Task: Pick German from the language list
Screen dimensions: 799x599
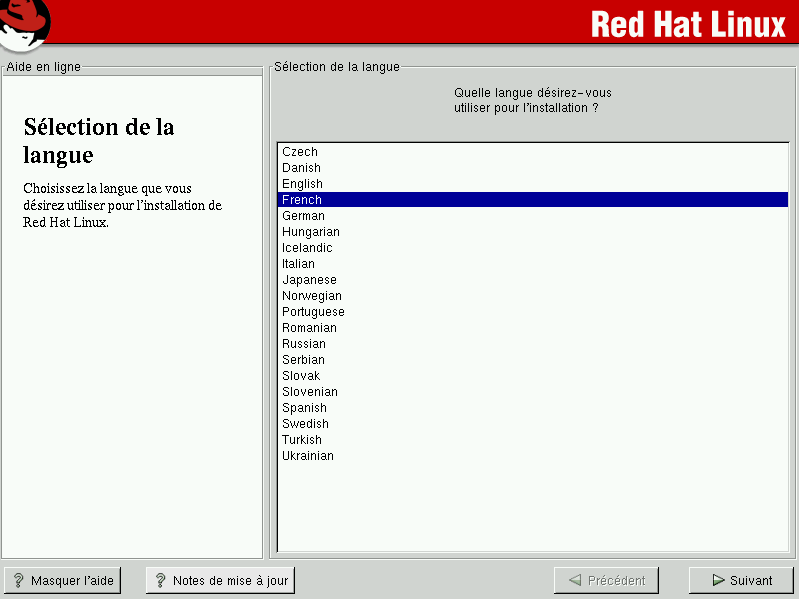Action: coord(303,216)
